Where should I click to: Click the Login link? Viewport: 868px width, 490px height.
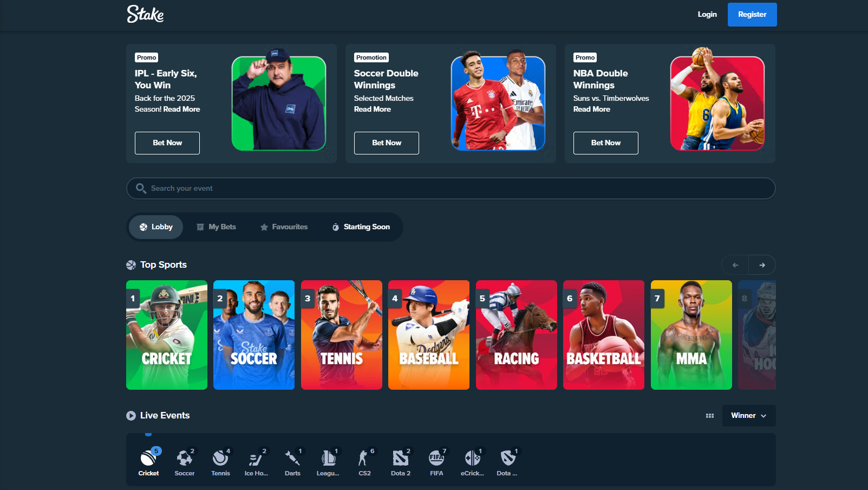[x=707, y=15]
